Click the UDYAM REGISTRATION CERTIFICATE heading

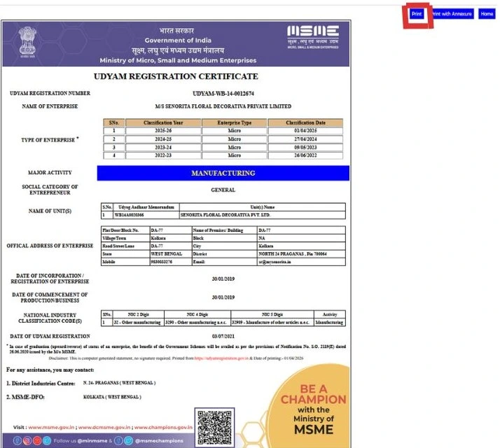pyautogui.click(x=176, y=76)
